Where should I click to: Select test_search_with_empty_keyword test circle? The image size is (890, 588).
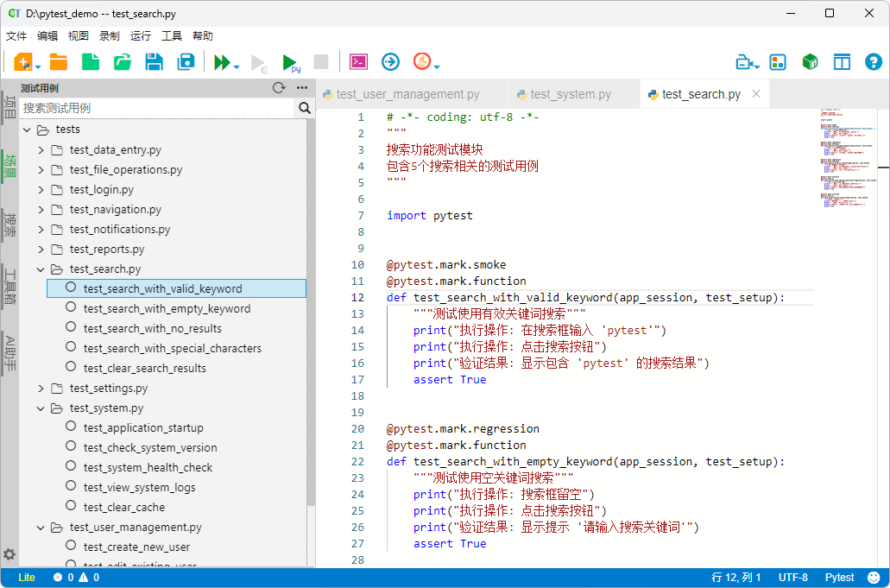coord(71,308)
